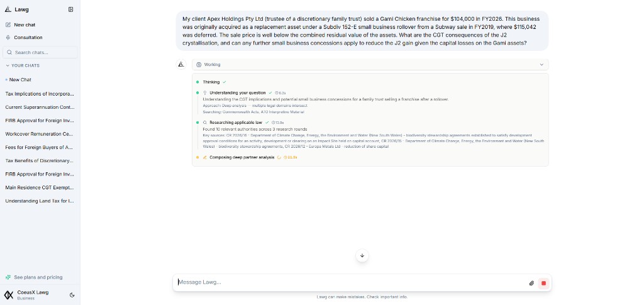The image size is (644, 305).
Task: Attach a file with the paperclip icon
Action: tap(531, 283)
